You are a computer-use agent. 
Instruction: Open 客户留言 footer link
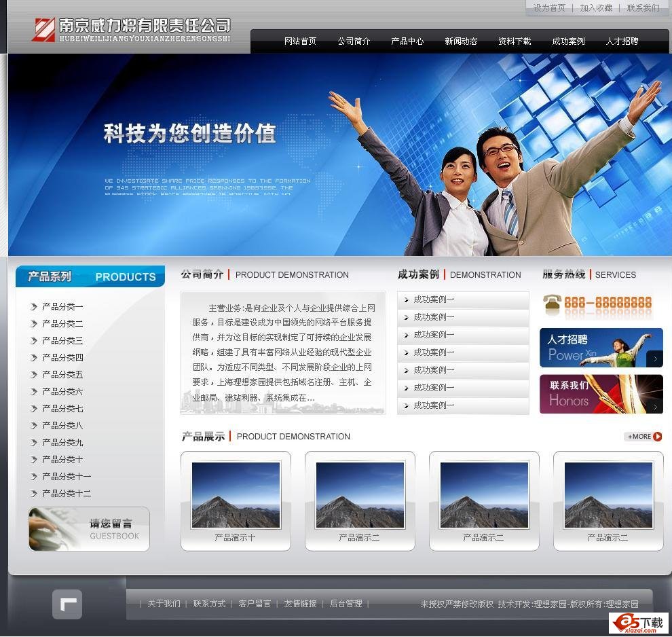click(x=255, y=604)
